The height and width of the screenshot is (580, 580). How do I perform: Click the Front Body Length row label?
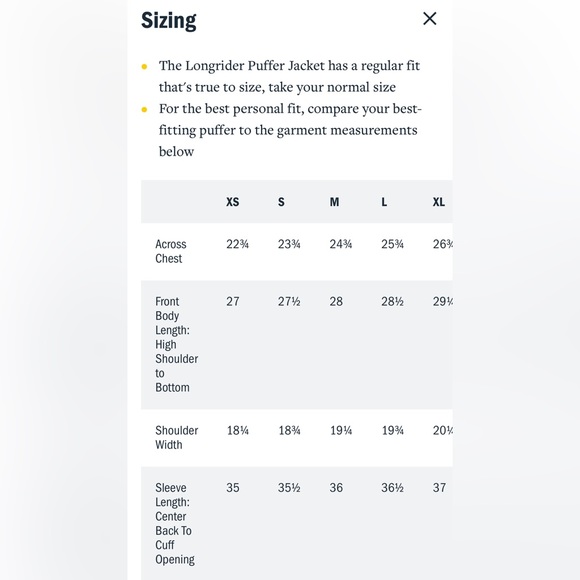[x=176, y=344]
